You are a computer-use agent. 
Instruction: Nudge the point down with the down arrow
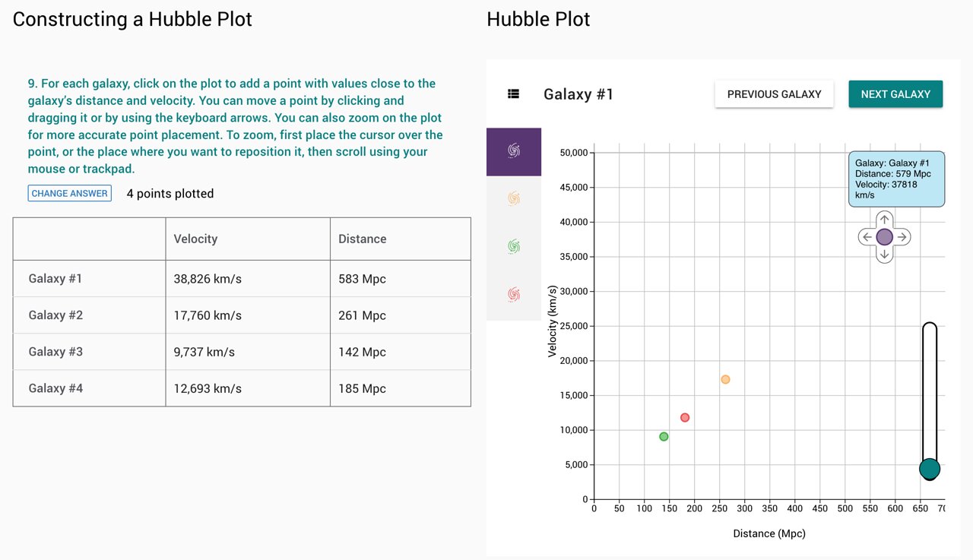[884, 255]
